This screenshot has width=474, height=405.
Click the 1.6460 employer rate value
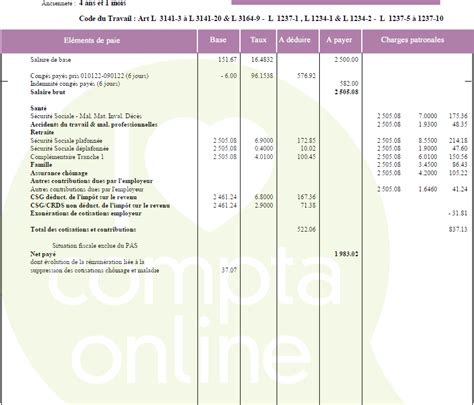(428, 189)
